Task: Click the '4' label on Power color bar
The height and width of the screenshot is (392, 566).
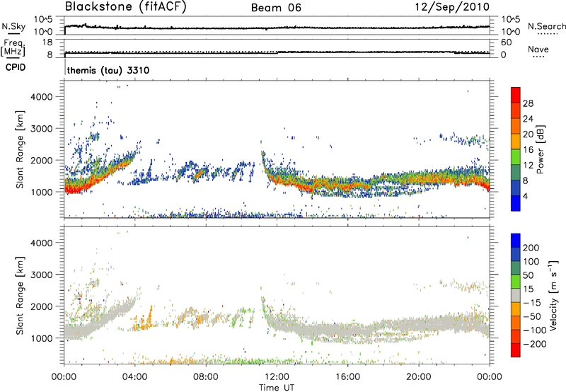Action: tap(526, 196)
